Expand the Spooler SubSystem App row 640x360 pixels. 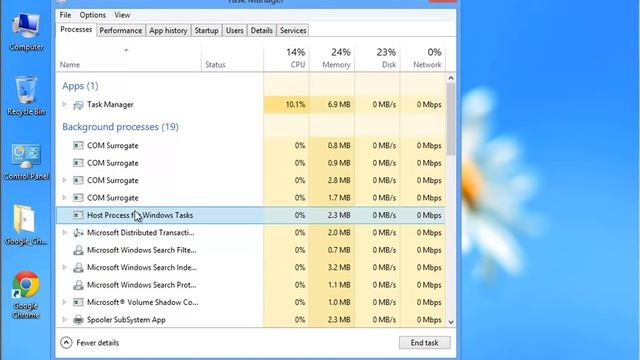[64, 320]
